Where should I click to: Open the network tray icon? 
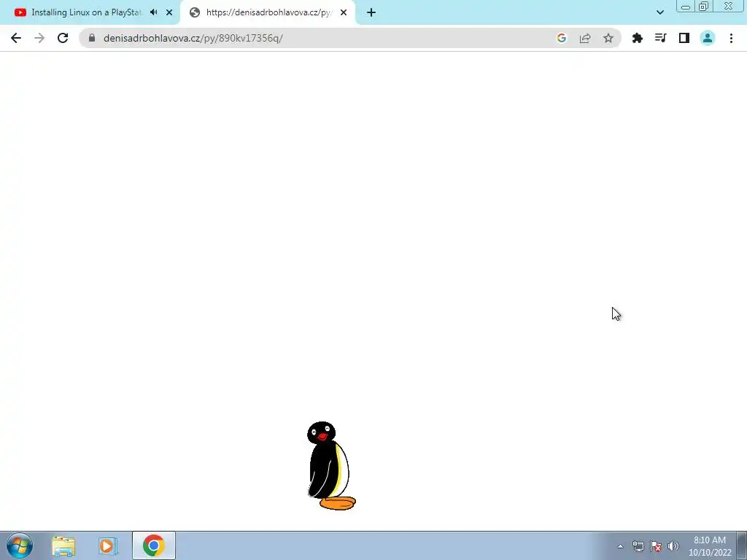coord(638,546)
